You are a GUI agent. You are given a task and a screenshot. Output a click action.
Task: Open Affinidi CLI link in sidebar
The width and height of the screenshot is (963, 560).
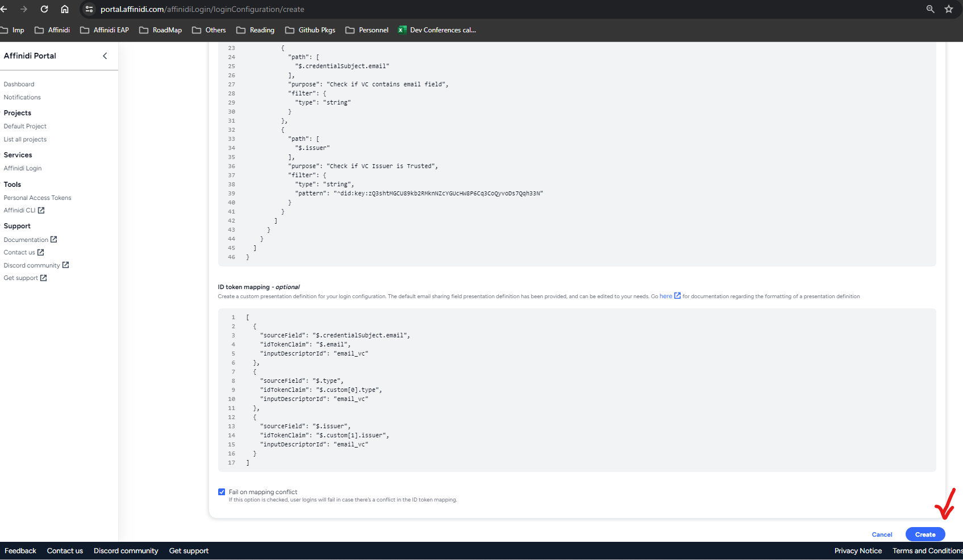click(19, 210)
